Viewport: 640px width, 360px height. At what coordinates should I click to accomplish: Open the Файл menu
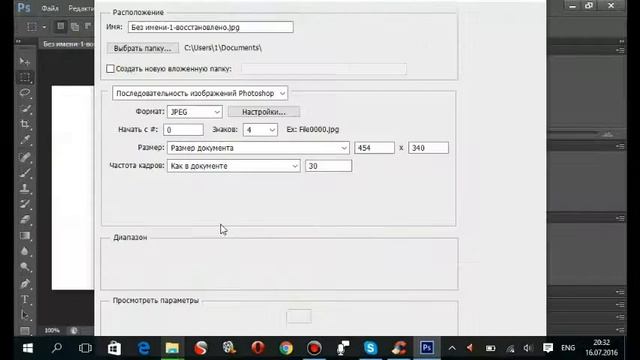pos(49,8)
